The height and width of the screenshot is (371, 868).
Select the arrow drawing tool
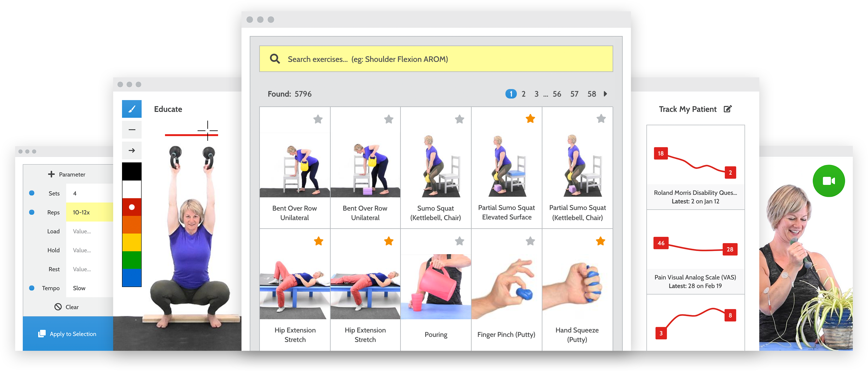click(x=132, y=151)
